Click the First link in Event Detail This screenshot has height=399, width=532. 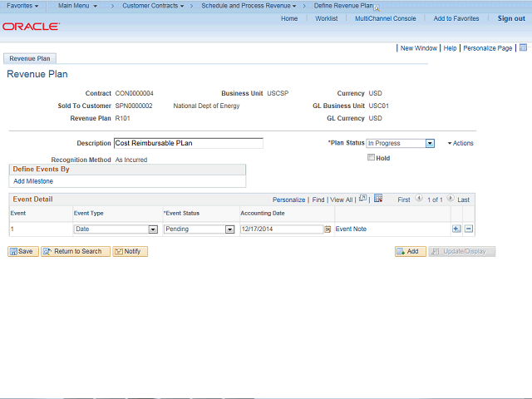[404, 199]
